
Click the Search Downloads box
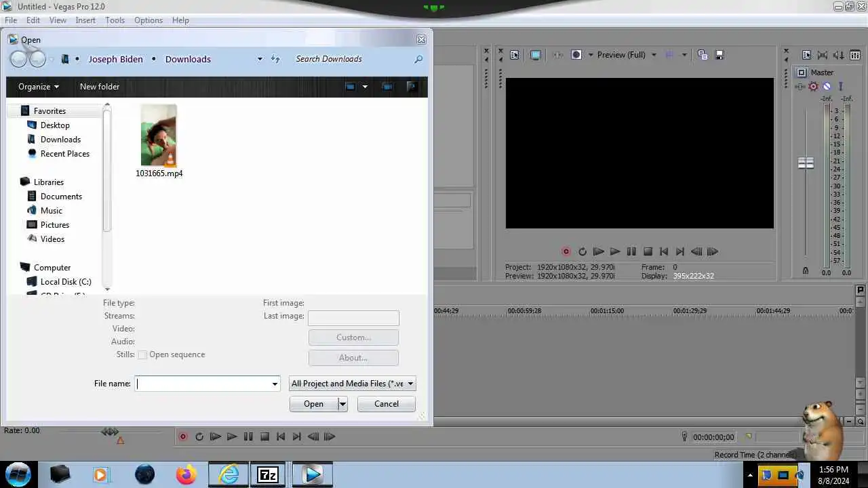click(x=351, y=59)
